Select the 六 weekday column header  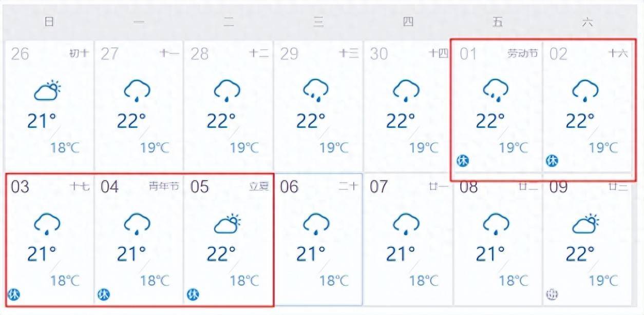pyautogui.click(x=587, y=22)
